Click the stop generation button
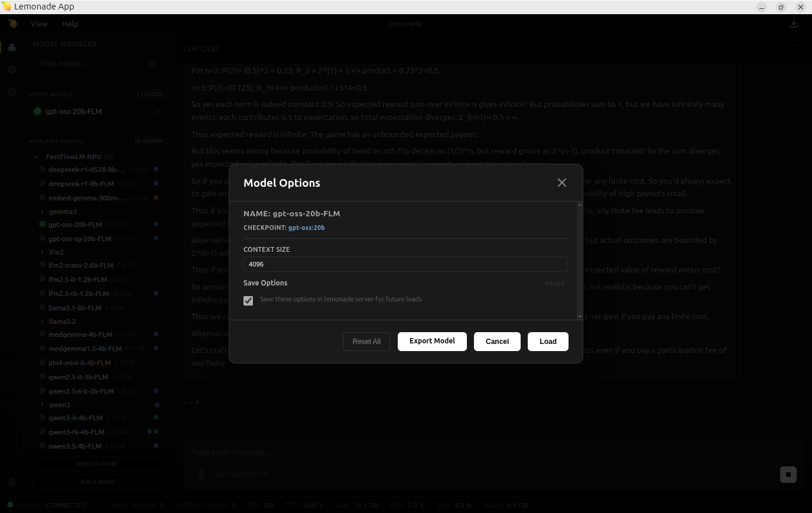This screenshot has width=812, height=513. [788, 475]
